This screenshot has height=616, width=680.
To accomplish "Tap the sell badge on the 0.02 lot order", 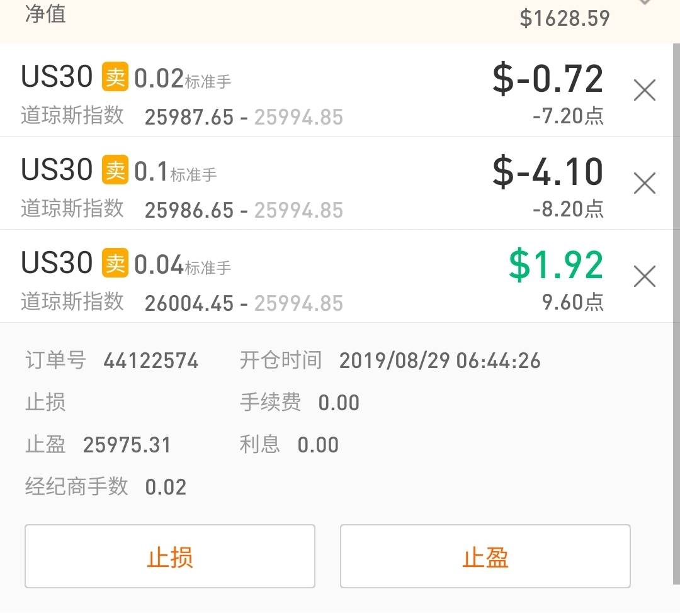I will (x=115, y=78).
